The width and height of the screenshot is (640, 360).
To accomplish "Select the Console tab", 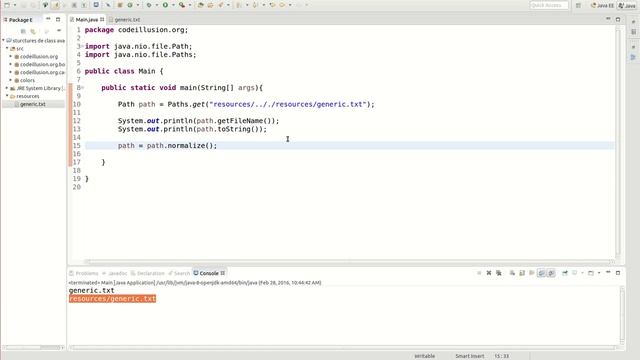I will click(208, 273).
